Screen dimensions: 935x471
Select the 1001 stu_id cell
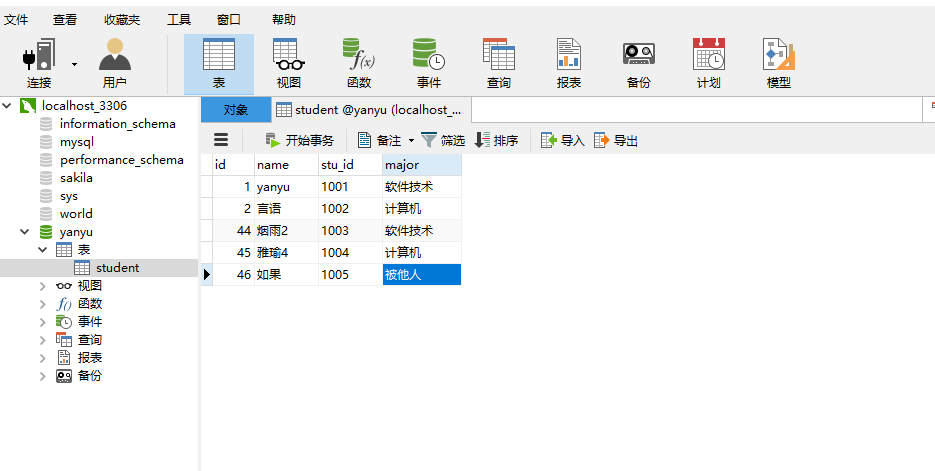coord(350,187)
